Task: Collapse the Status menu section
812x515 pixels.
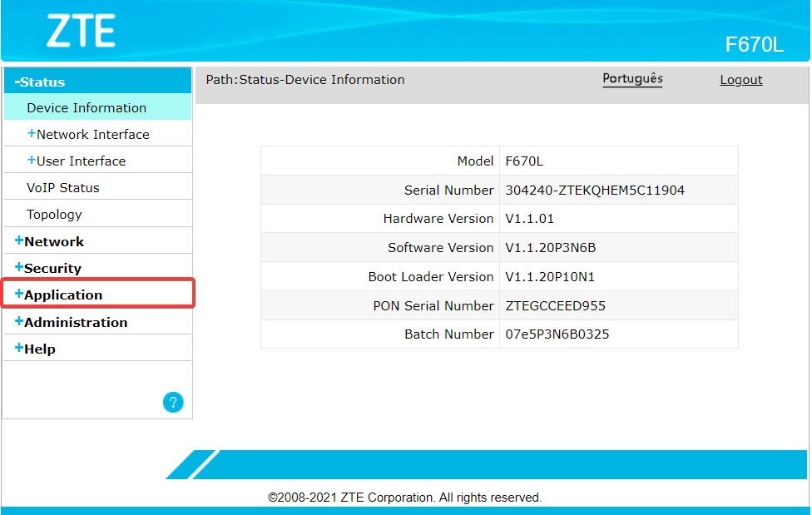Action: pyautogui.click(x=42, y=82)
